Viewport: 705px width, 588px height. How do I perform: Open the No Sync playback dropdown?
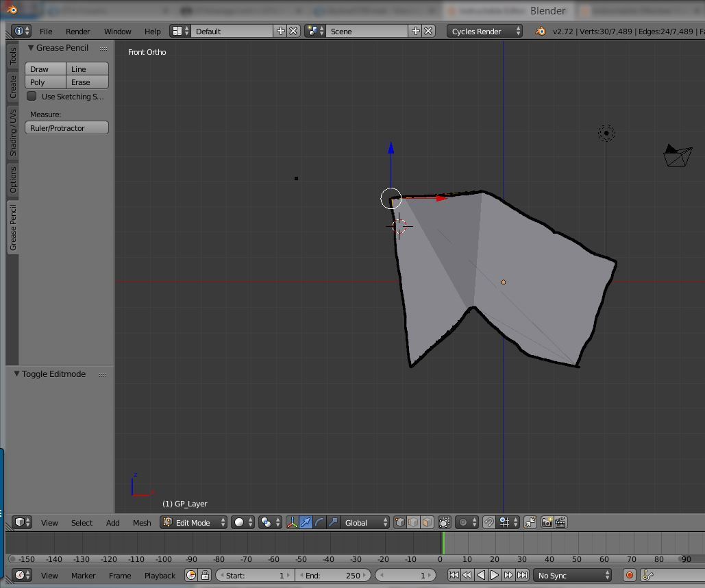(x=572, y=576)
